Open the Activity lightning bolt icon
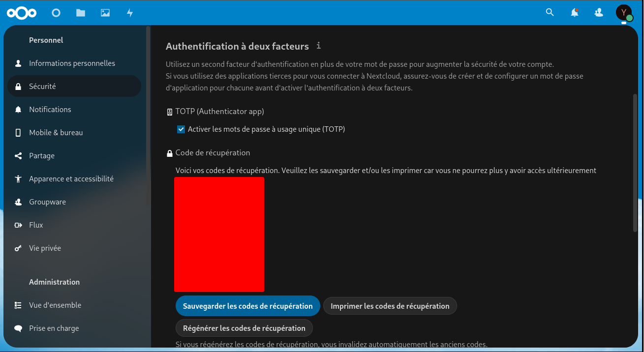Viewport: 644px width, 352px height. pyautogui.click(x=130, y=13)
